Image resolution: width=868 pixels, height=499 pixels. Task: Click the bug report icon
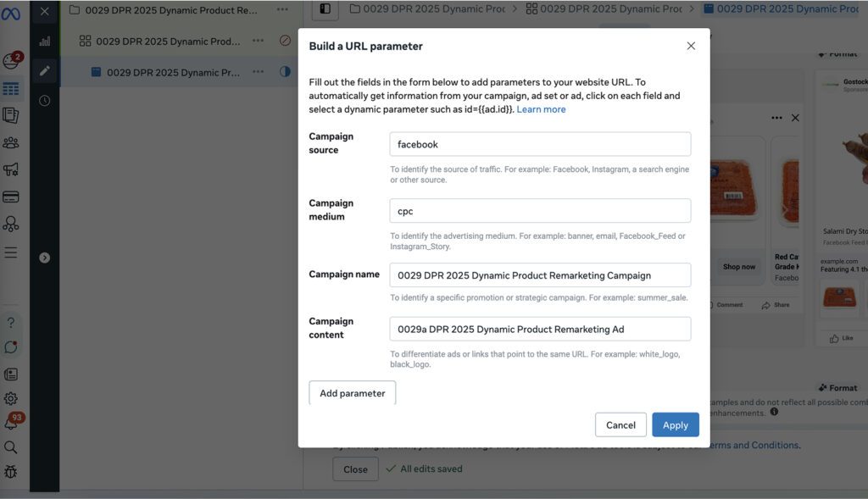click(x=11, y=472)
